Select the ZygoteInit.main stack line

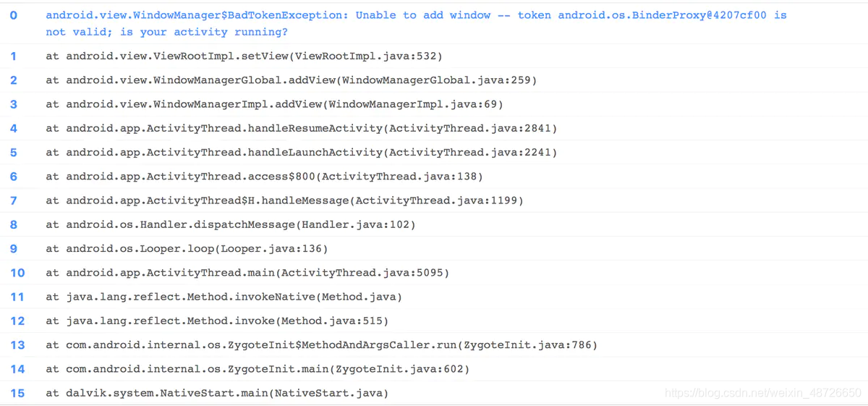pyautogui.click(x=258, y=369)
